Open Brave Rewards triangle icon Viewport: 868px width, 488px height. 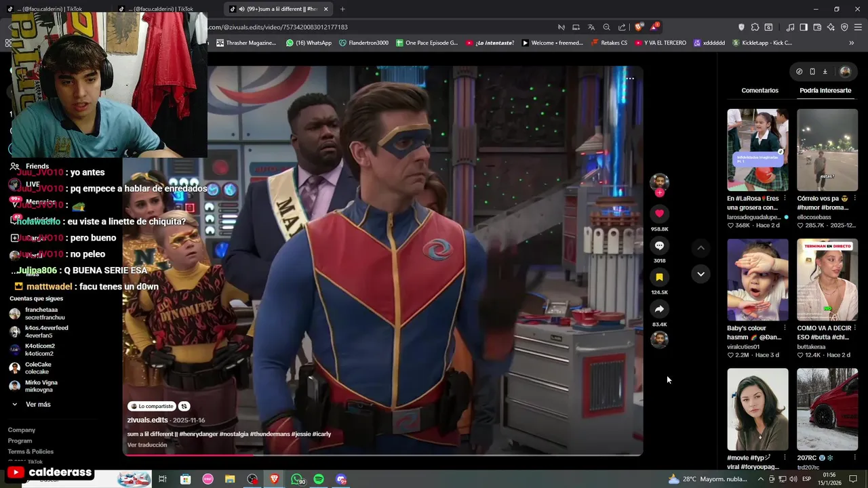coord(654,27)
